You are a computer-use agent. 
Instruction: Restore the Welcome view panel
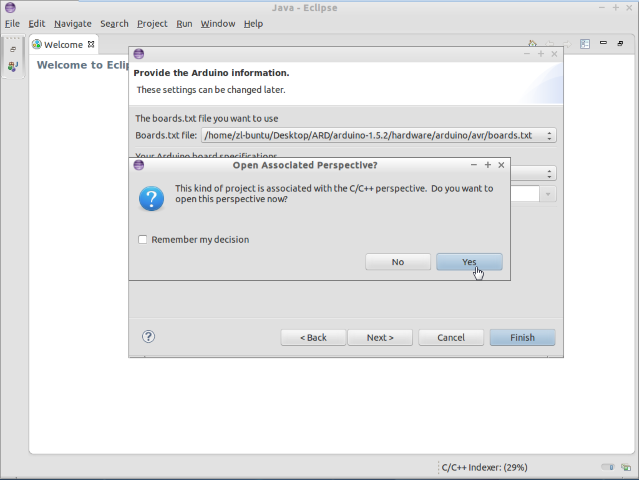pyautogui.click(x=620, y=43)
